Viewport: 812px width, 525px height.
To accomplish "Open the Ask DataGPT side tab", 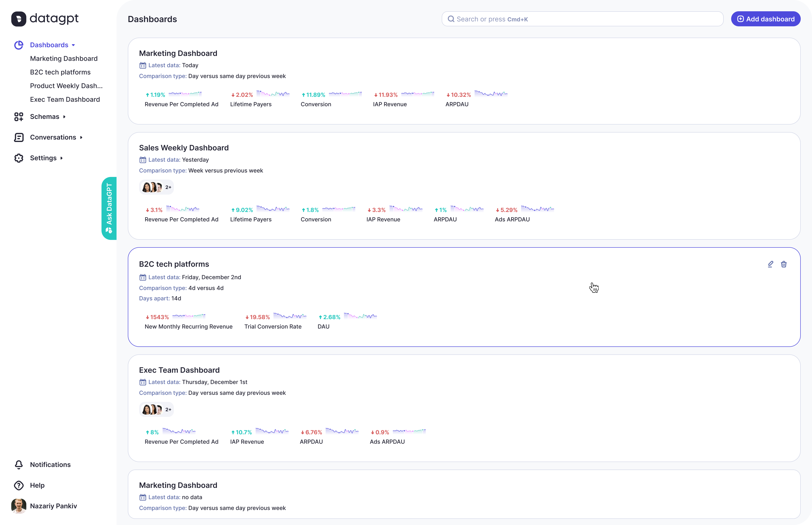I will [109, 208].
